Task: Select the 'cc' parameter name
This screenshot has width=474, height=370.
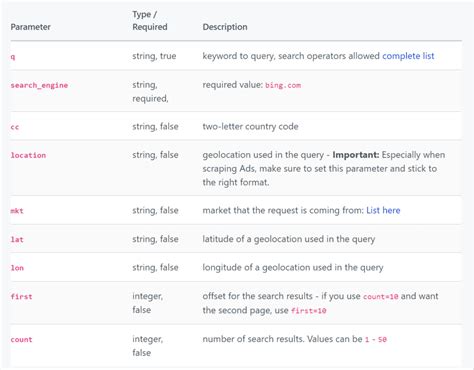Action: tap(15, 127)
